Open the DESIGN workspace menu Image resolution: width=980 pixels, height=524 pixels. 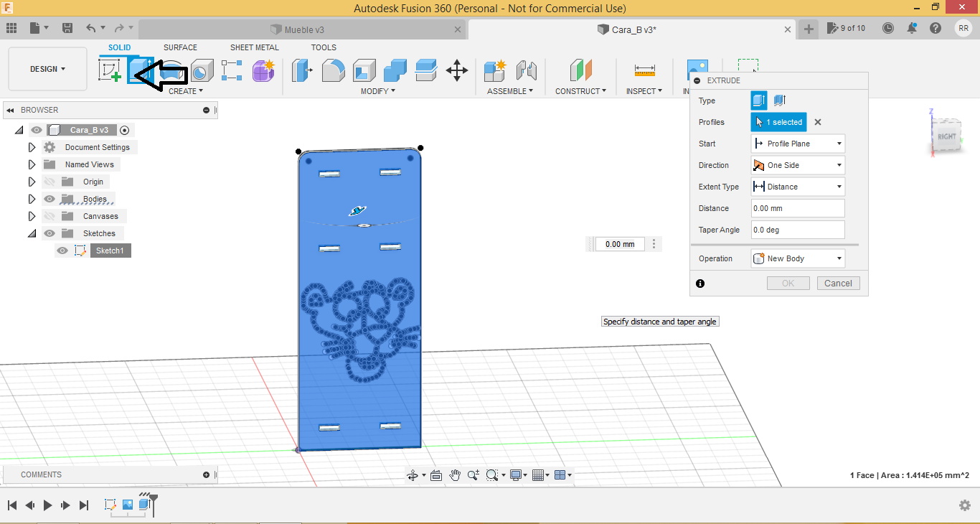pos(47,69)
